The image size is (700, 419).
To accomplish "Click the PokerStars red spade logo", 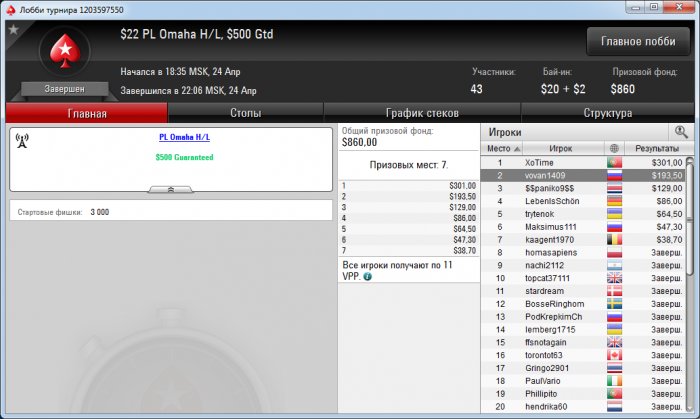I will [65, 51].
